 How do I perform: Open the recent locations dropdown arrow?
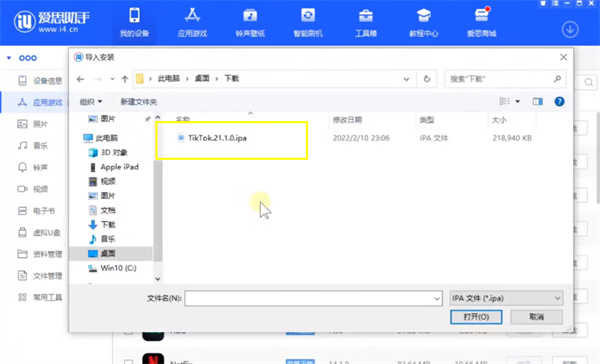pos(112,79)
